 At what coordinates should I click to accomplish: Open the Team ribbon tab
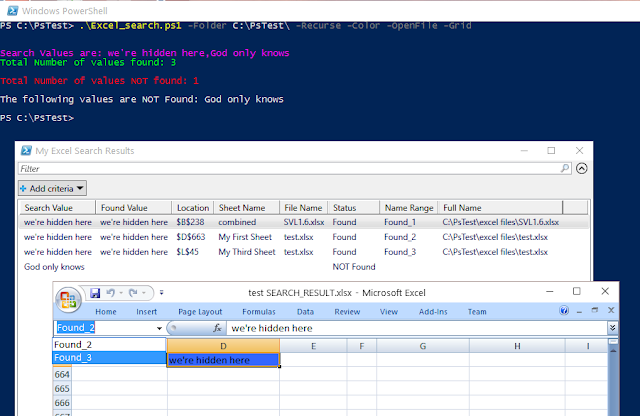[477, 311]
